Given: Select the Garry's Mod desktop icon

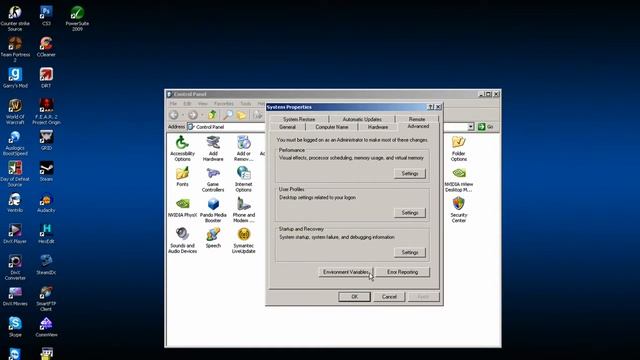Looking at the screenshot, I should click(x=15, y=78).
